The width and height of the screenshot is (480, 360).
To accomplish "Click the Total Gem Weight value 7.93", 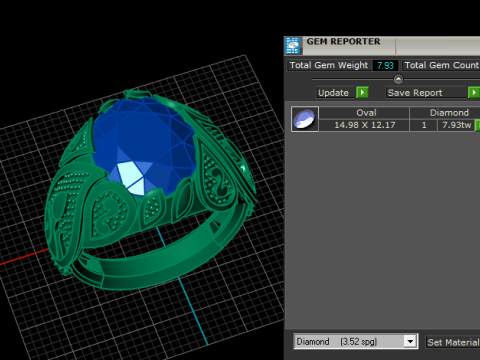I will (x=385, y=65).
